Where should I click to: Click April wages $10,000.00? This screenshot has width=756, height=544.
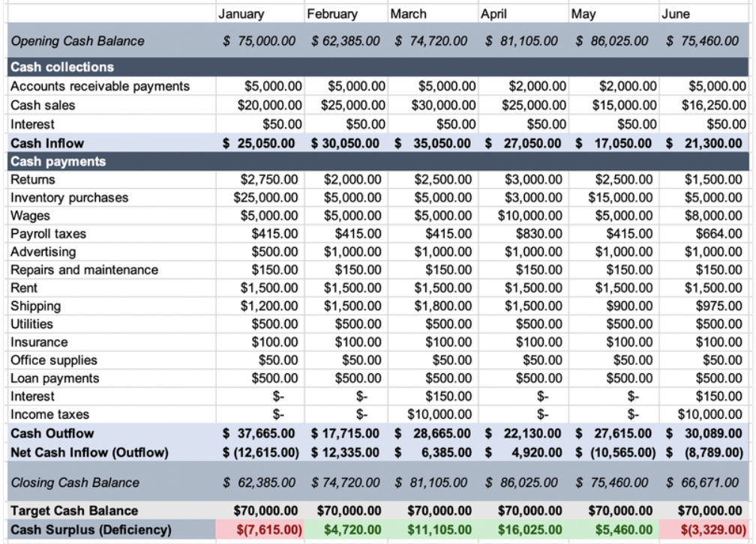[529, 216]
